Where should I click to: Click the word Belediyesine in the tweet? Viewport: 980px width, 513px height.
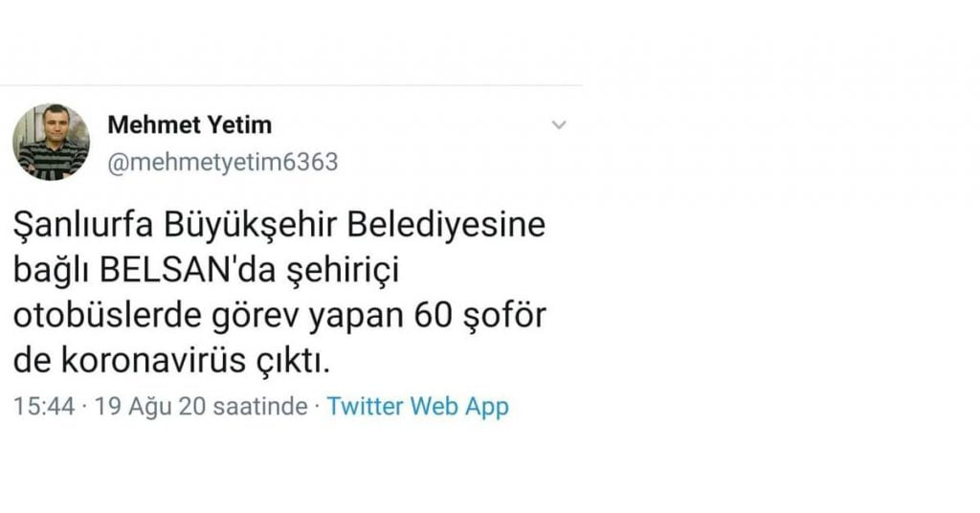446,225
